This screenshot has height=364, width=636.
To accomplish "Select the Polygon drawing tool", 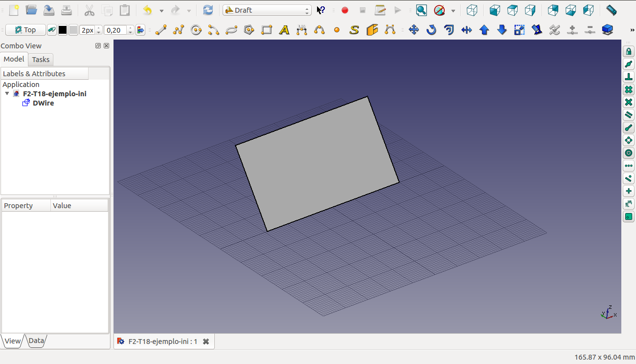I will (x=249, y=30).
